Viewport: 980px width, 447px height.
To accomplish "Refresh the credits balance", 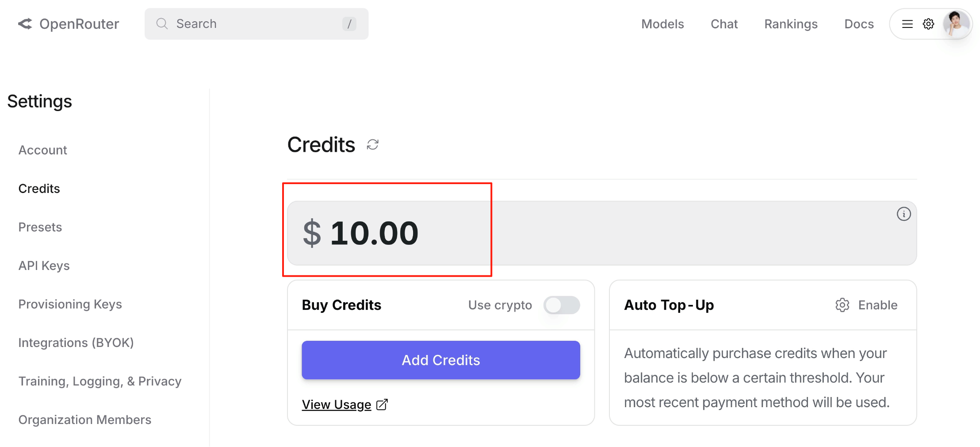I will click(372, 145).
